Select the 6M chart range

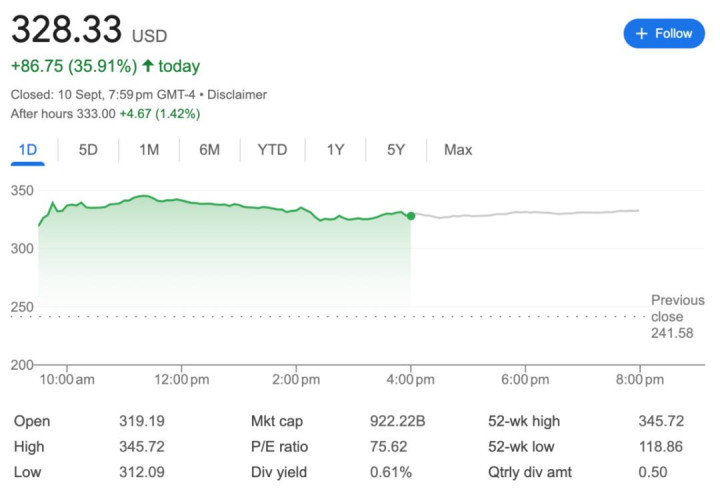click(x=209, y=150)
